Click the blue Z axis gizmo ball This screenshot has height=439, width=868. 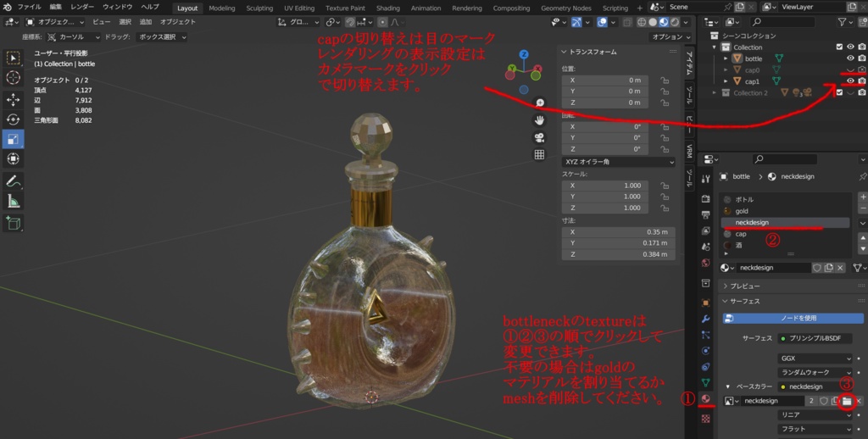pos(524,54)
